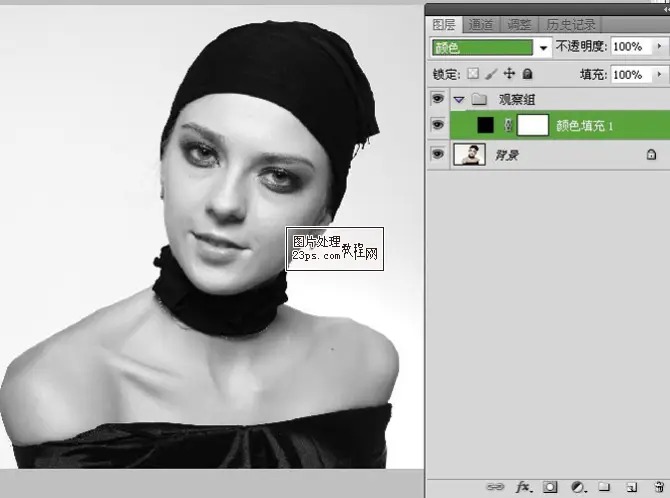The width and height of the screenshot is (670, 498).
Task: Enable lock transparent pixels
Action: [x=474, y=74]
